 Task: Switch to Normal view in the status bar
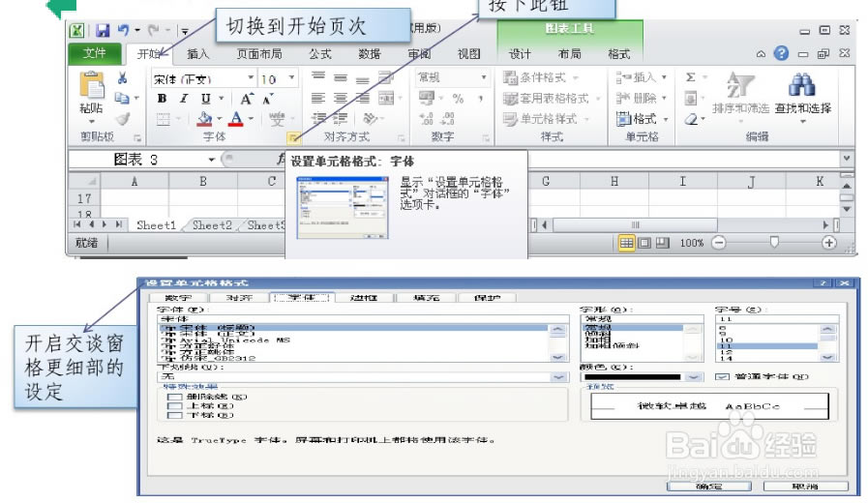(x=626, y=243)
